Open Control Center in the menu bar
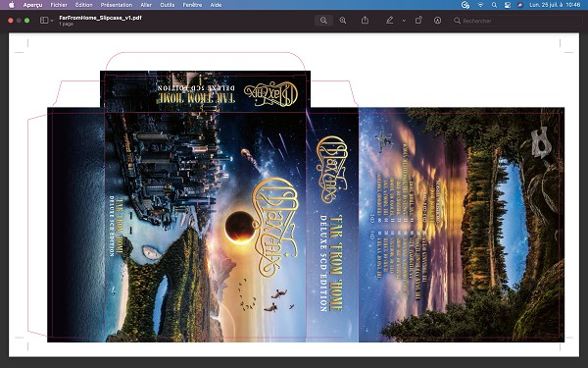This screenshot has width=588, height=368. pos(508,5)
